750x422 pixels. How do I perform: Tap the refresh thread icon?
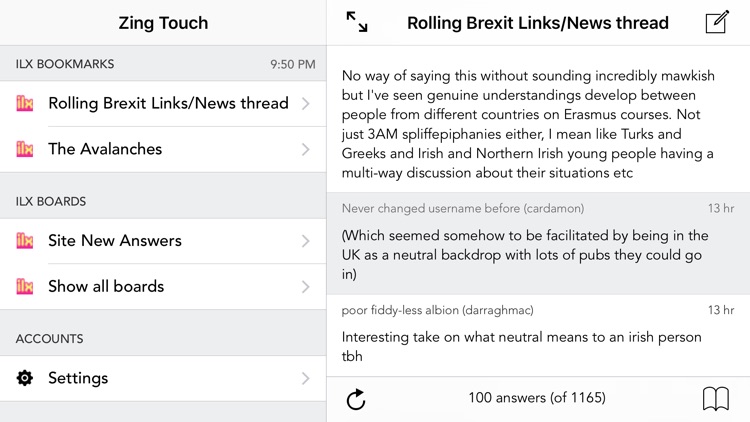point(356,400)
